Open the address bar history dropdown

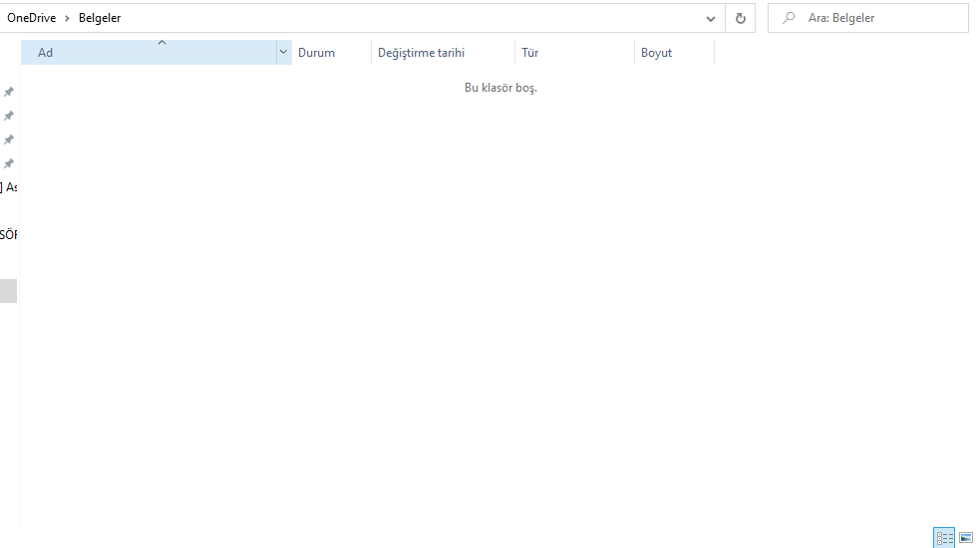click(x=711, y=18)
